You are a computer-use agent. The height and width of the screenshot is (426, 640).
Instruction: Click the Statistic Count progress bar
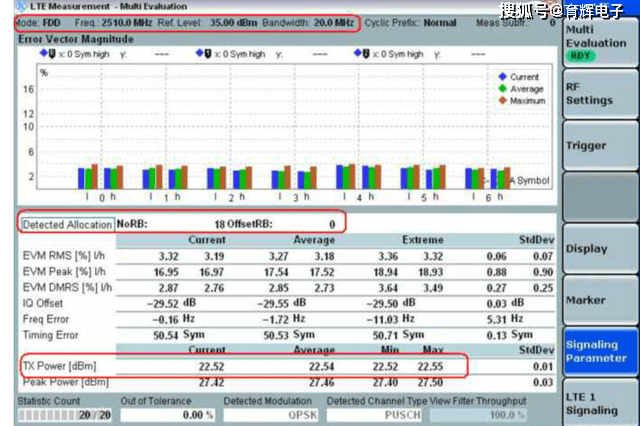point(62,414)
